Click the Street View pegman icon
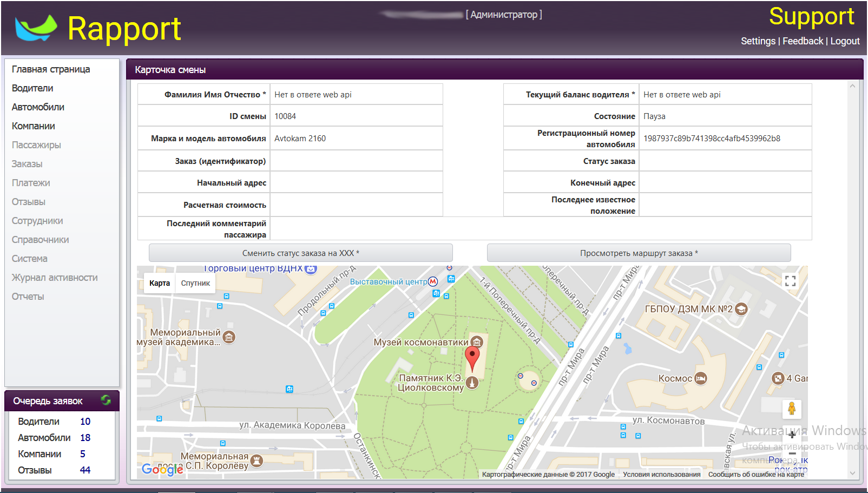This screenshot has width=868, height=493. coord(792,409)
